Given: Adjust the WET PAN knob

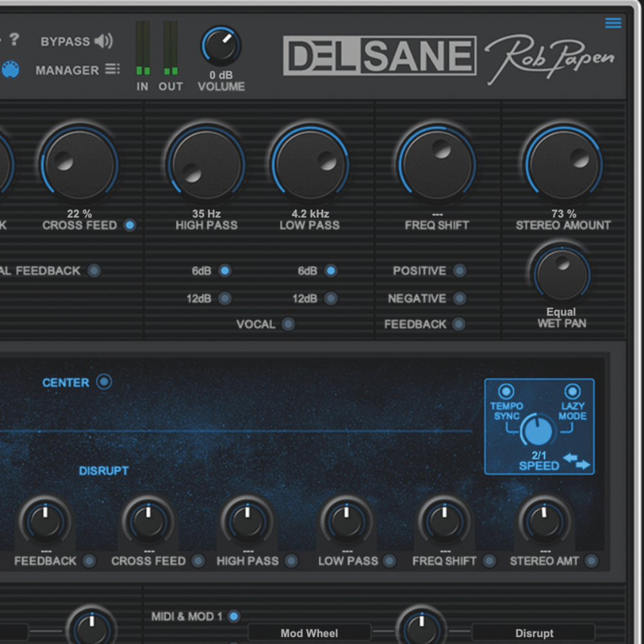Looking at the screenshot, I should pyautogui.click(x=562, y=274).
